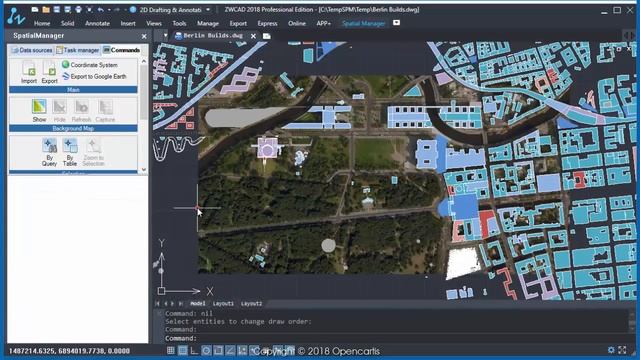Click the Redo arrow icon
The width and height of the screenshot is (640, 360).
[117, 9]
